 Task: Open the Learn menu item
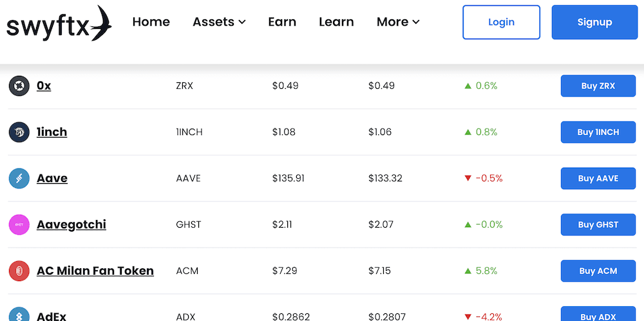(x=336, y=22)
